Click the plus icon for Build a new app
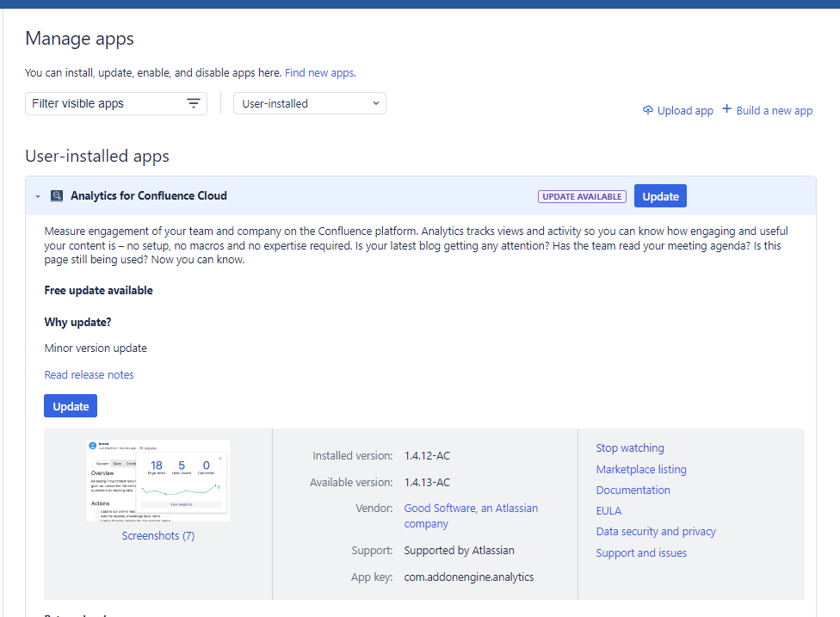 click(x=726, y=109)
